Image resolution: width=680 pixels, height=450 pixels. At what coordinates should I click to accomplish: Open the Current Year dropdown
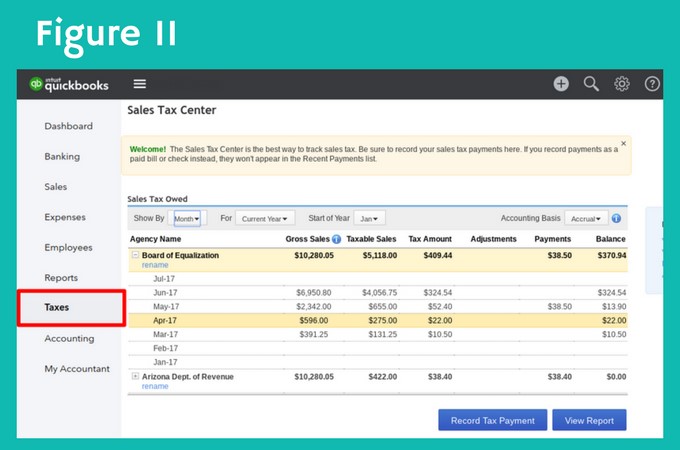click(x=265, y=218)
